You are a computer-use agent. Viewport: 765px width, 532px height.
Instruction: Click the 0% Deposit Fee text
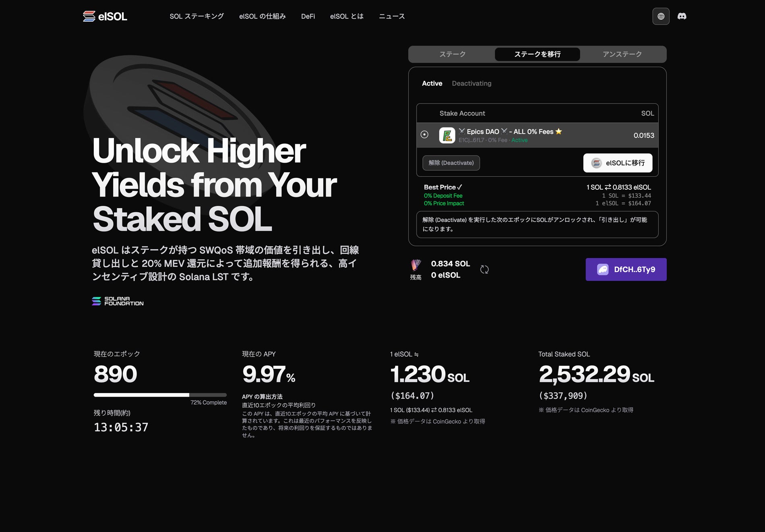(x=443, y=196)
